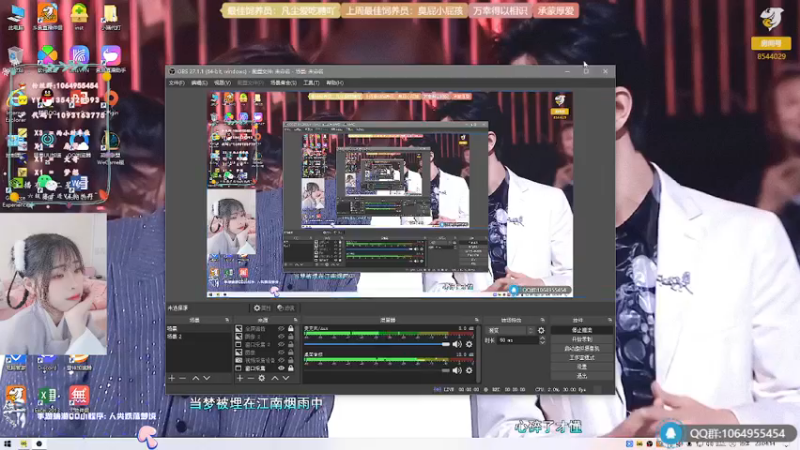Screen dimensions: 800x450
Task: Toggle the lock on the 窗口采集 2 source
Action: click(291, 344)
